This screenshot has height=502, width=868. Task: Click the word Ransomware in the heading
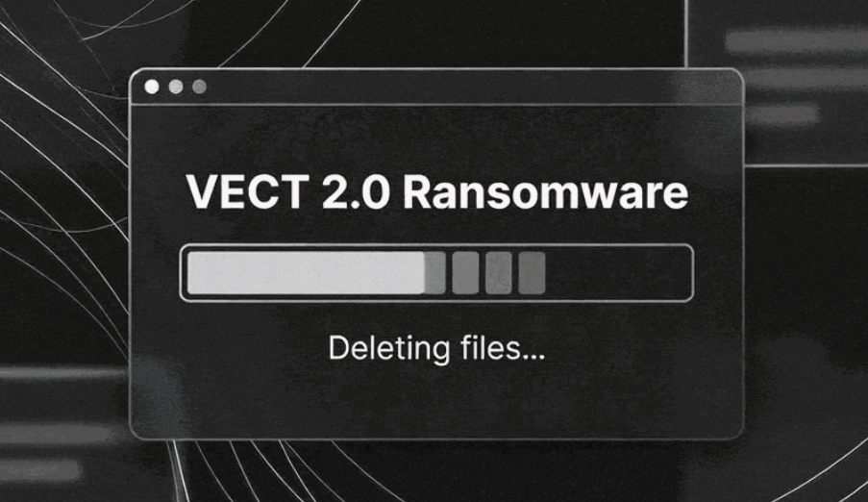click(x=545, y=191)
